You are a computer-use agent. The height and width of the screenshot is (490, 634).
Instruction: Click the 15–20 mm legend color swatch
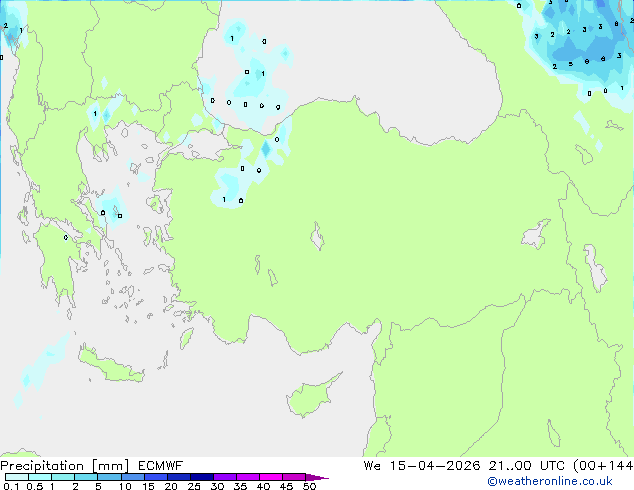click(x=156, y=477)
